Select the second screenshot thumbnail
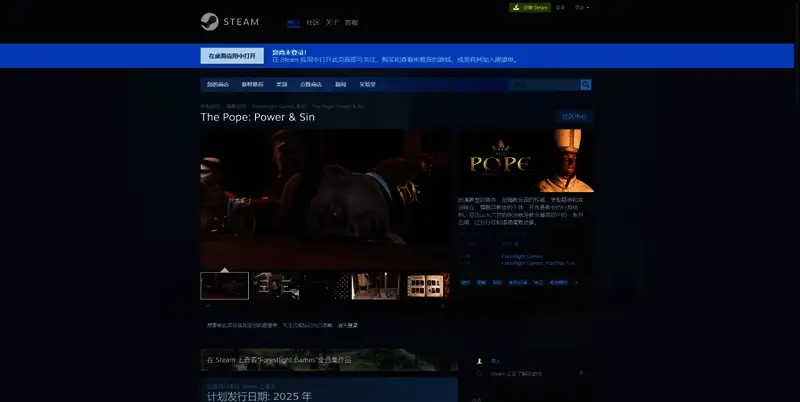The height and width of the screenshot is (402, 800). (x=275, y=286)
